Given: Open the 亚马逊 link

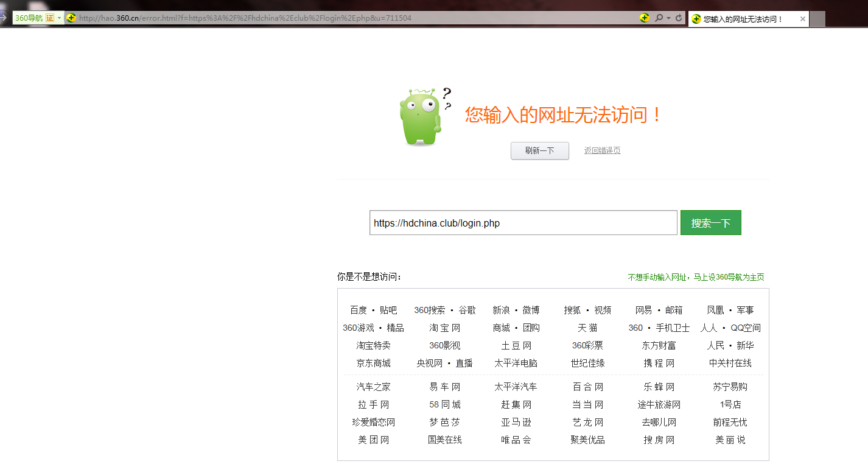Looking at the screenshot, I should pyautogui.click(x=516, y=422).
